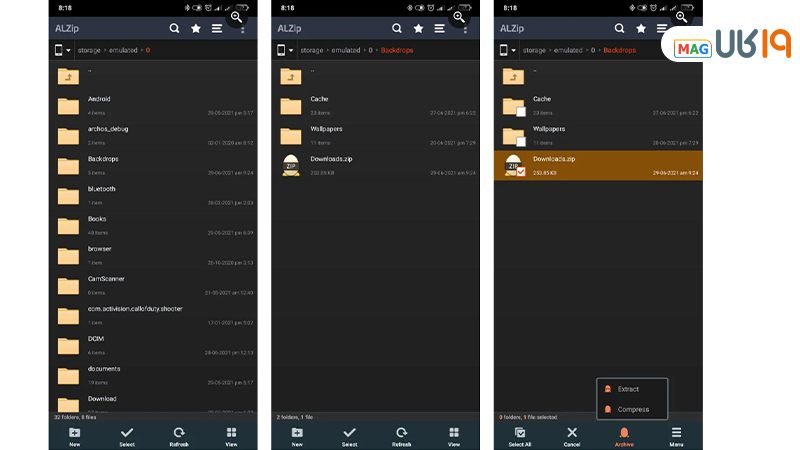Tap the Archive icon in the bottom bar
Viewport: 800px width, 450px height.
point(624,436)
